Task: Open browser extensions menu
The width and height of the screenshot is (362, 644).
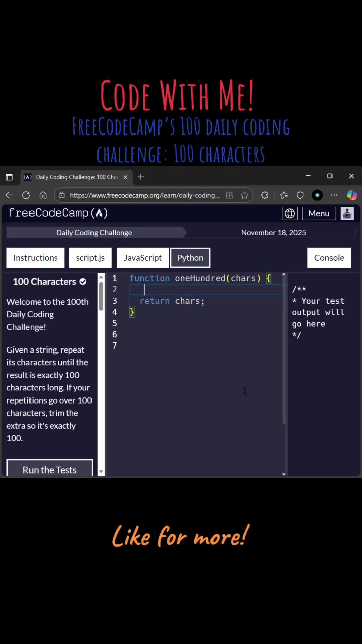Action: click(x=265, y=195)
